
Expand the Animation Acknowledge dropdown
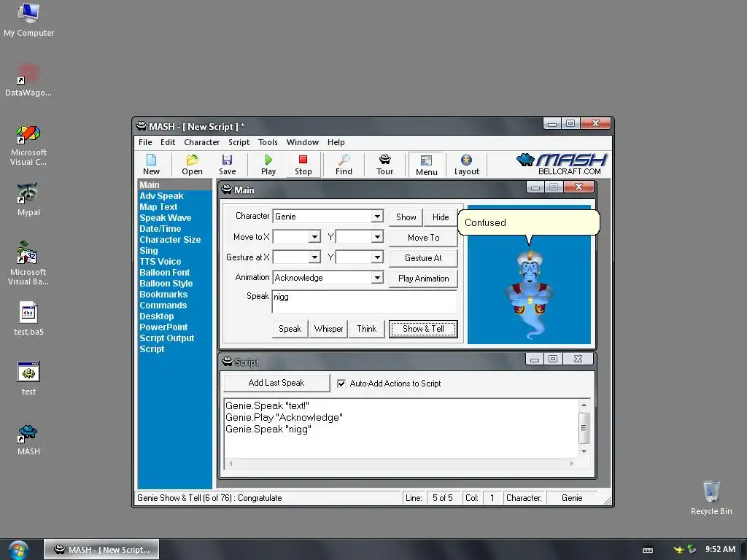pyautogui.click(x=377, y=278)
